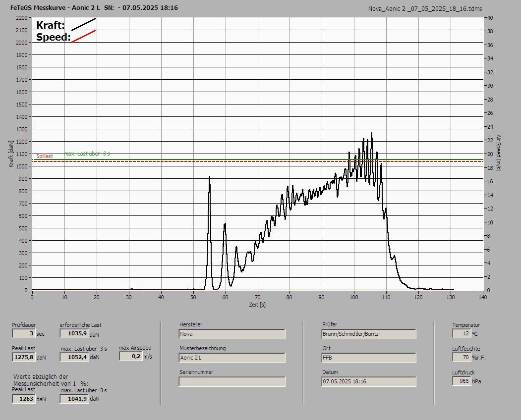Image resolution: width=521 pixels, height=420 pixels.
Task: Click the FeTeGS Messkurve chart title
Action: [94, 7]
